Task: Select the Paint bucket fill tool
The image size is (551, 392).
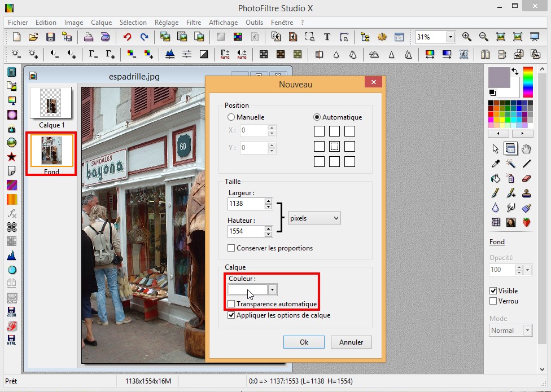Action: click(x=496, y=178)
